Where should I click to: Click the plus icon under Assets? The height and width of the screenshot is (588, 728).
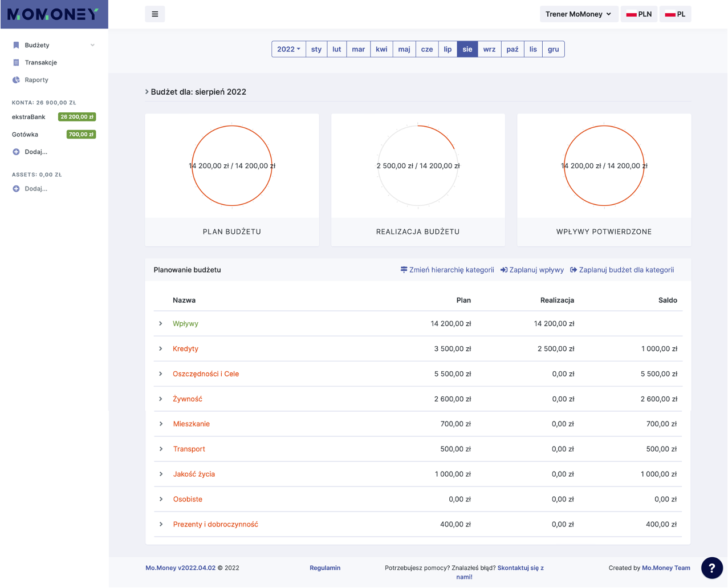coord(16,189)
